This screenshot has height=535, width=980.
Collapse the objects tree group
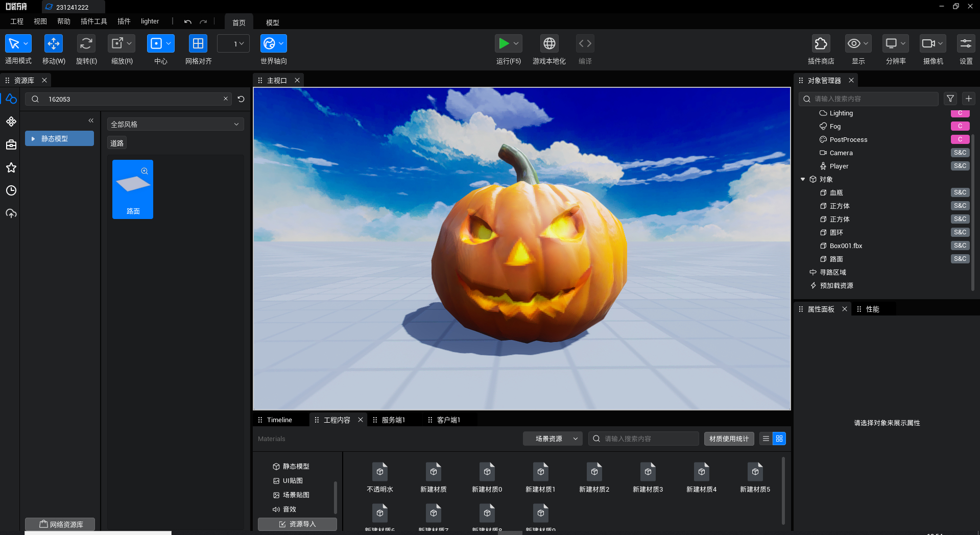coord(803,179)
